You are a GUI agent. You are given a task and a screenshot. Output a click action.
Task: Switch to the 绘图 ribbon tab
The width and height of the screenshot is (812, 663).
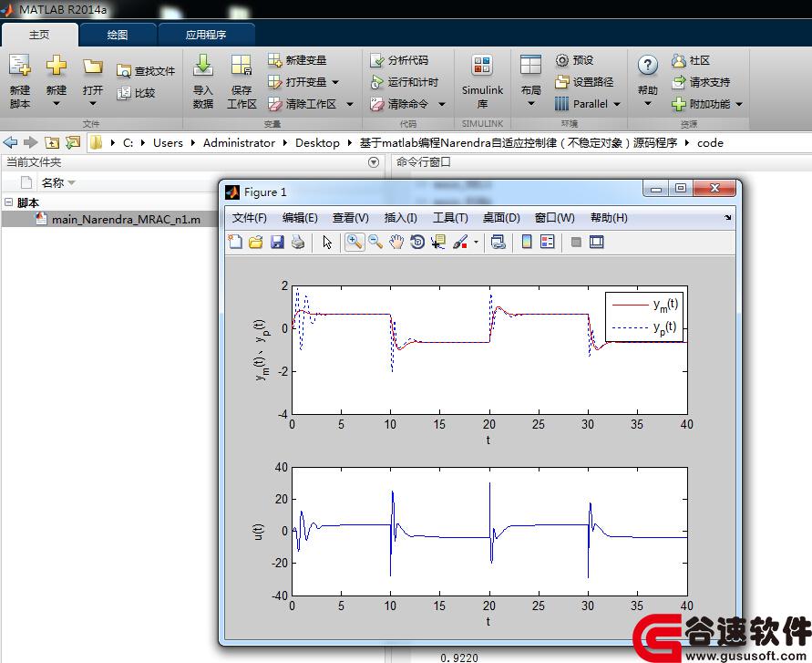[117, 35]
